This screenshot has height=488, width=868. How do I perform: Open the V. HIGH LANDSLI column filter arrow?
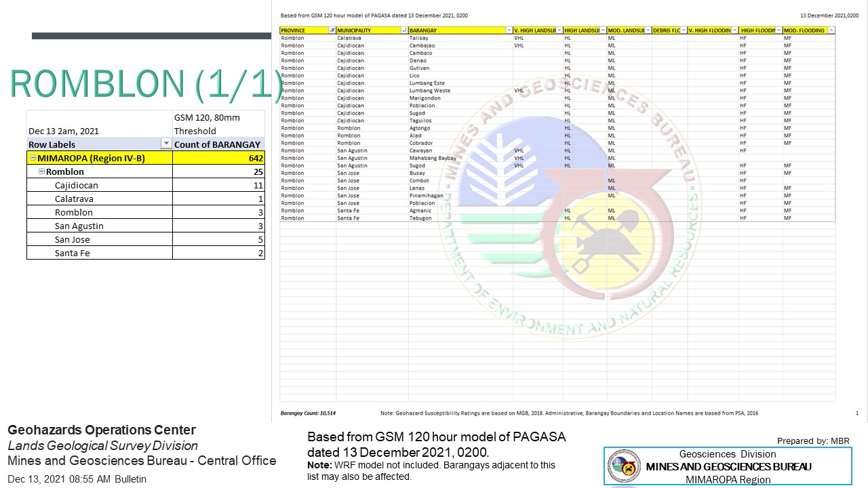559,30
